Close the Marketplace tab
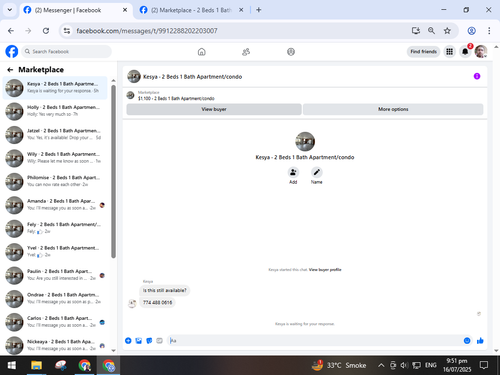The image size is (500, 375). point(241,10)
